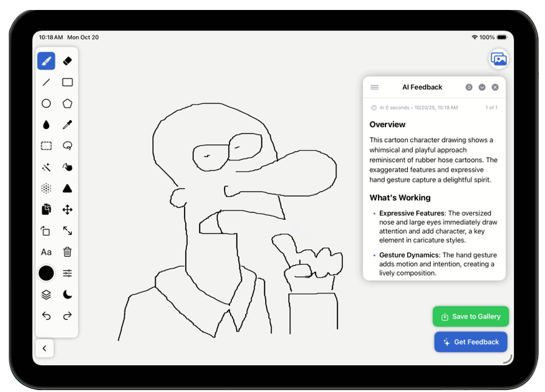545x392 pixels.
Task: Pick the circle shape tool
Action: point(46,103)
